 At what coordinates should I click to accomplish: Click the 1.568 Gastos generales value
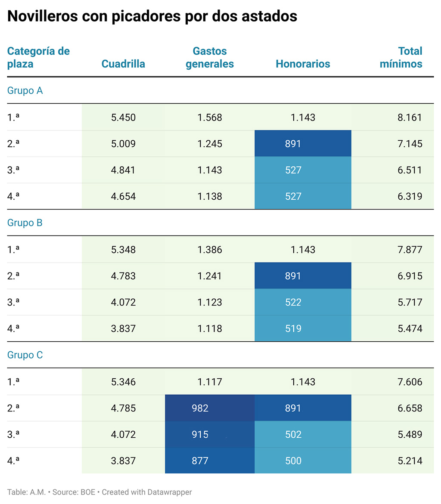click(x=210, y=117)
